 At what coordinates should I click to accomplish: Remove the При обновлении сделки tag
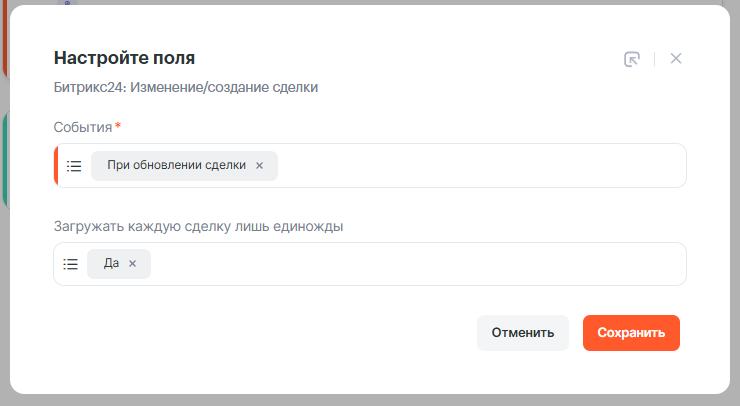point(259,166)
